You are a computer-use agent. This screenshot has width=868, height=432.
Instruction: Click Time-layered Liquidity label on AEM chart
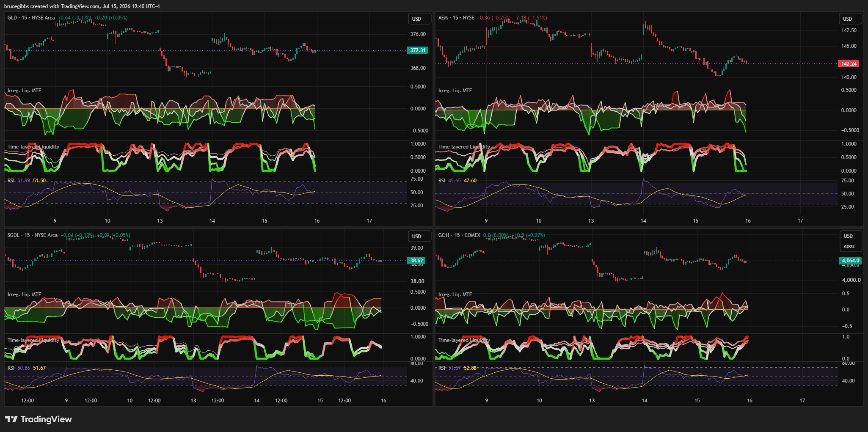(x=464, y=147)
